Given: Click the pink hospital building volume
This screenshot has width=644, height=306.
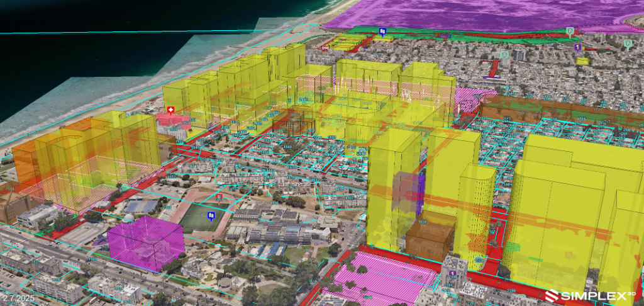Looking at the screenshot, I should [174, 120].
